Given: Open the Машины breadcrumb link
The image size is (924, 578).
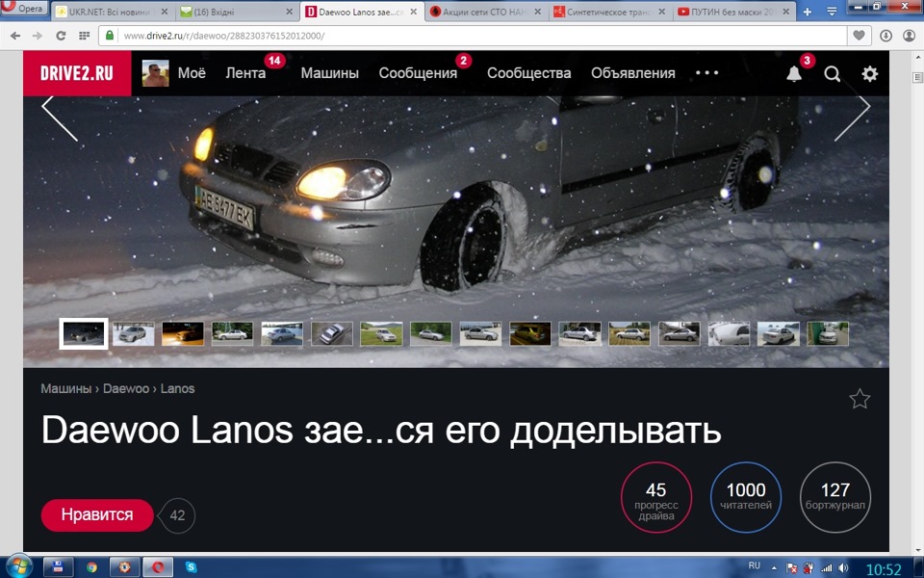Looking at the screenshot, I should click(x=65, y=388).
